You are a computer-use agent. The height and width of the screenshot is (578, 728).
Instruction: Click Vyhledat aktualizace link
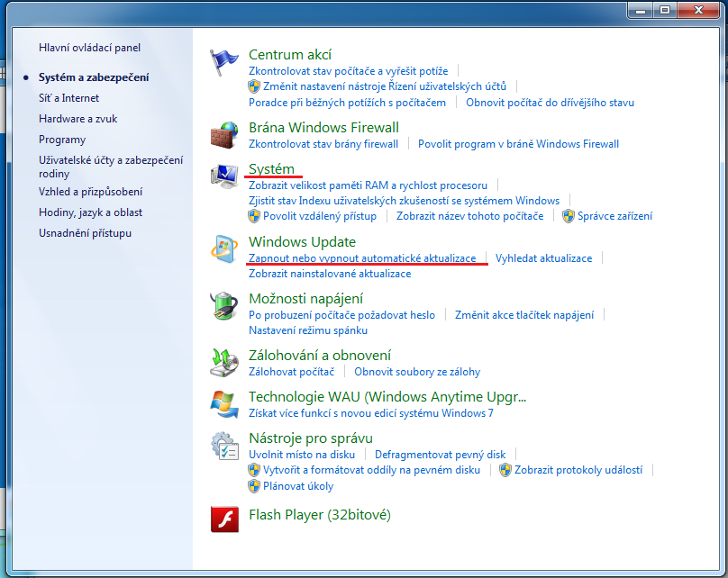pos(543,258)
